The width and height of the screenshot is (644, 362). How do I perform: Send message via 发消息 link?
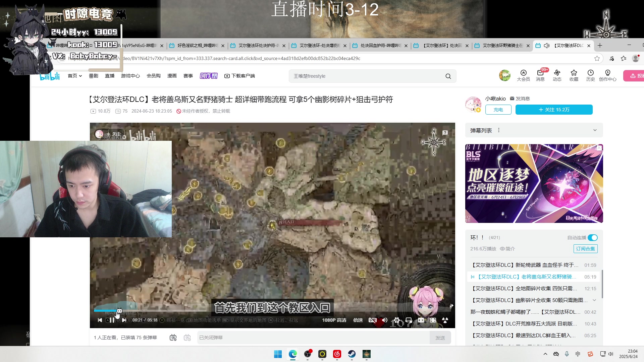520,99
